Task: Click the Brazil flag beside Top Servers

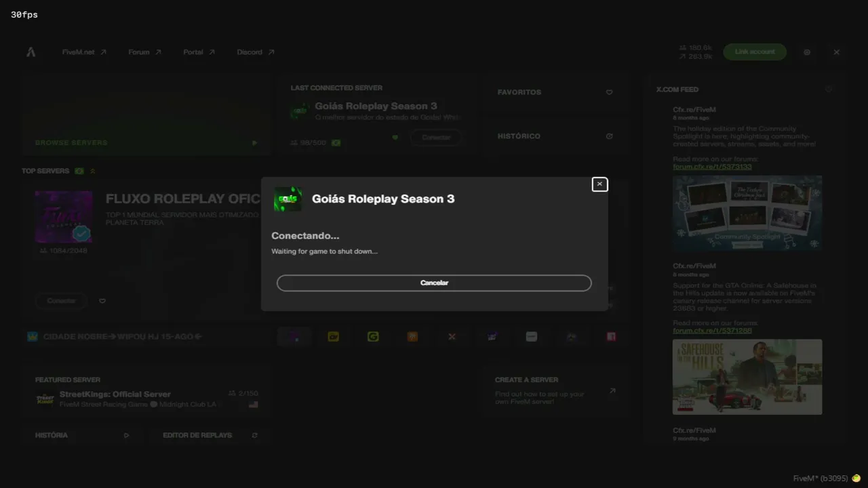Action: coord(79,171)
